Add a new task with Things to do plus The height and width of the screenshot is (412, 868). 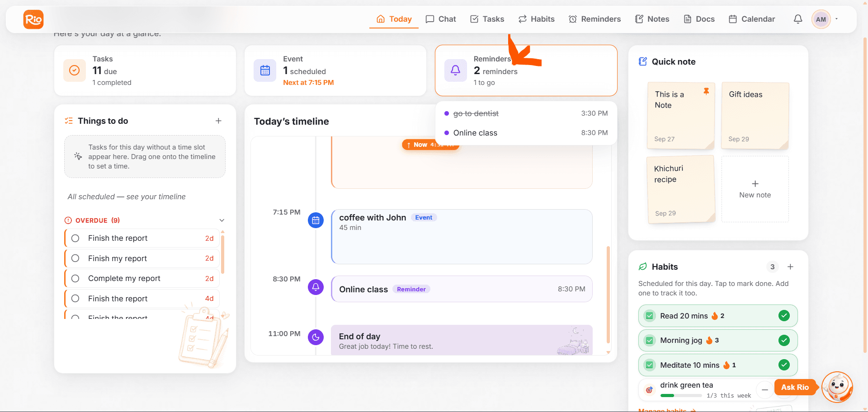(x=218, y=121)
